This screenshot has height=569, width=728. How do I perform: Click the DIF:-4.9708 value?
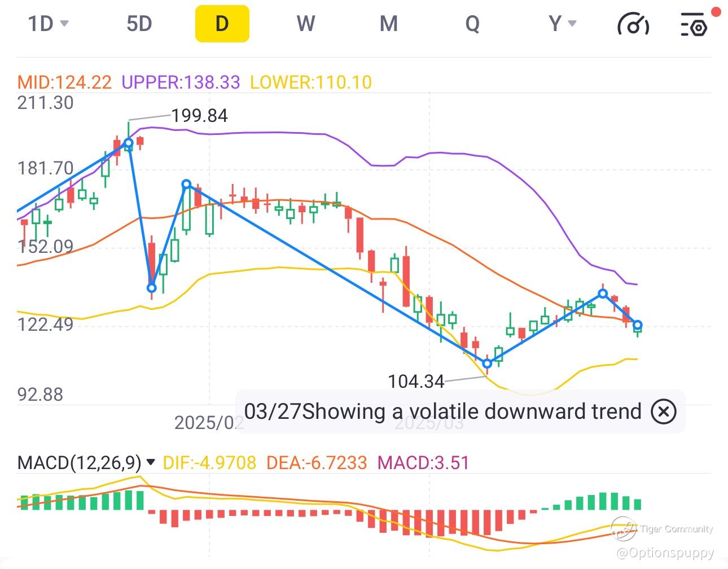tap(209, 463)
